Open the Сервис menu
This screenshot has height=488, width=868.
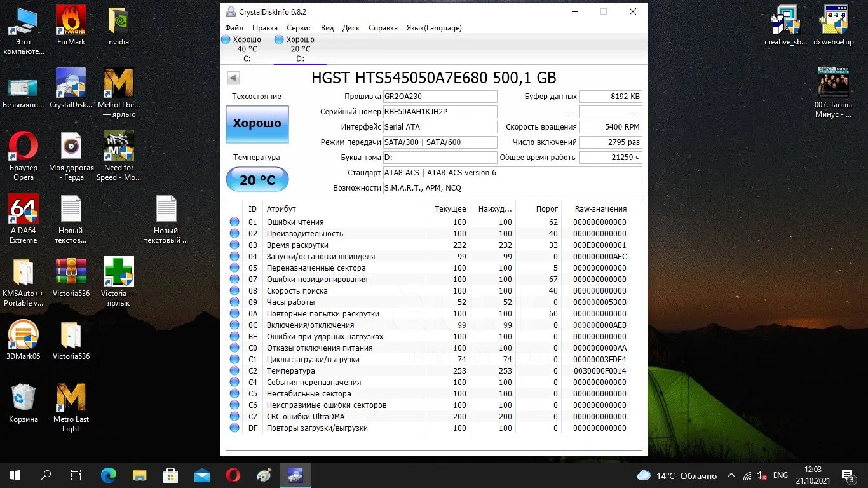click(299, 28)
